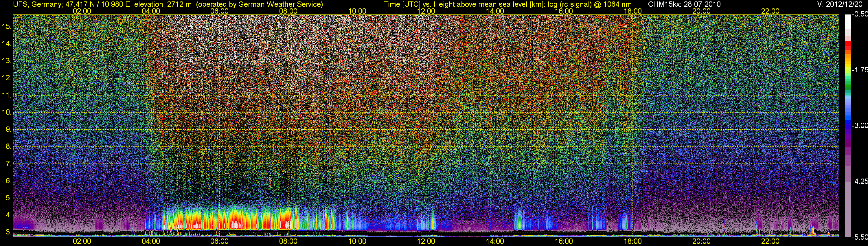The image size is (868, 246).
Task: Pick the red band of the color scale
Action: click(x=847, y=46)
